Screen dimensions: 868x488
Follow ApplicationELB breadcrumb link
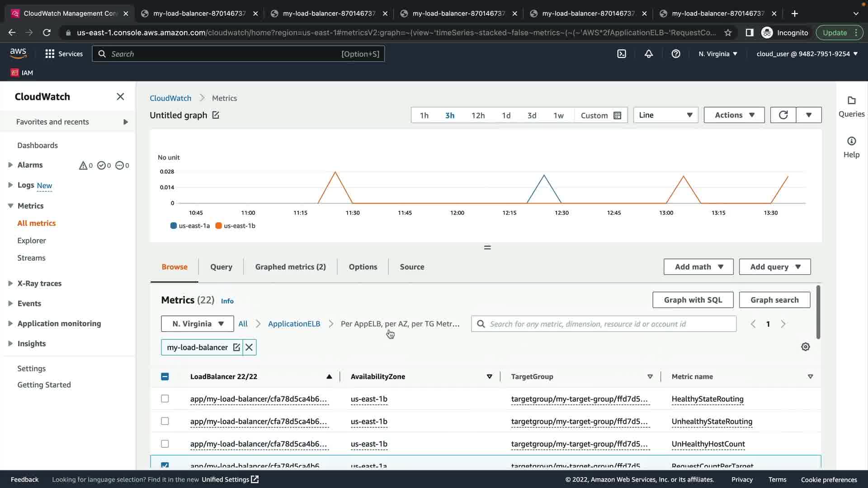(x=294, y=324)
